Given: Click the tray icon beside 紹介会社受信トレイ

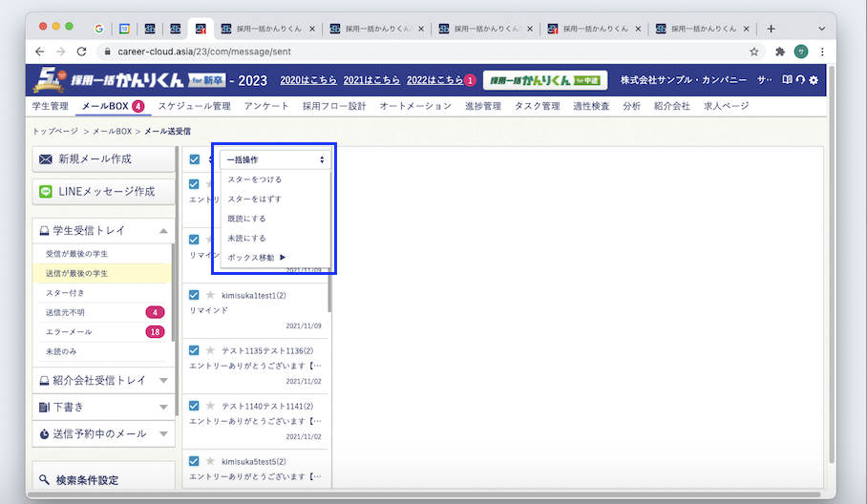Looking at the screenshot, I should click(x=44, y=381).
